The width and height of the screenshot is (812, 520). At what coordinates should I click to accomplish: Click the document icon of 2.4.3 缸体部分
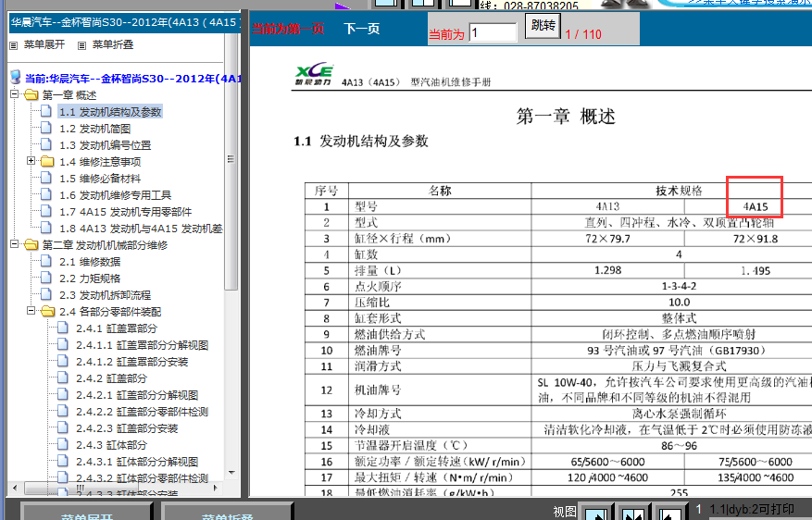63,444
